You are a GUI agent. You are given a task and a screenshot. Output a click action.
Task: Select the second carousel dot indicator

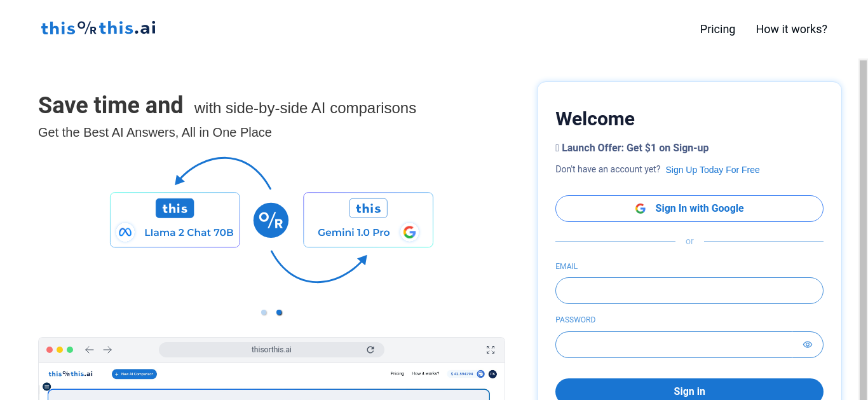[x=280, y=312]
